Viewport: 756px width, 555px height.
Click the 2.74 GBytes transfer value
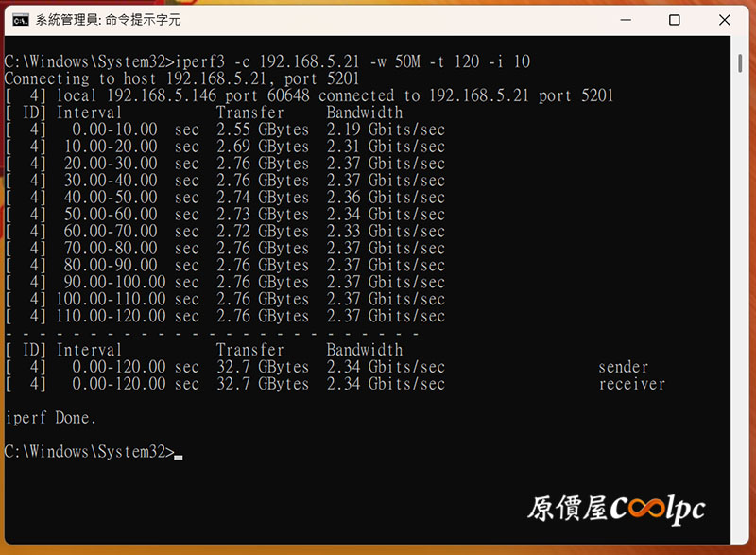263,198
